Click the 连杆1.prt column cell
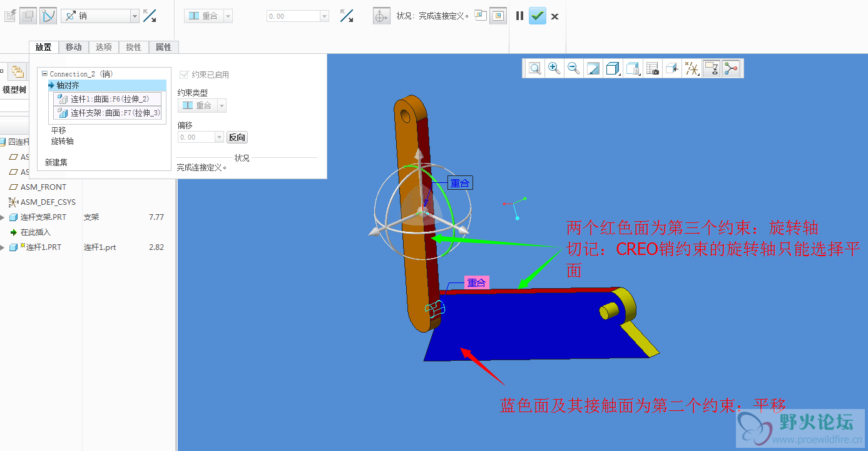 point(100,247)
